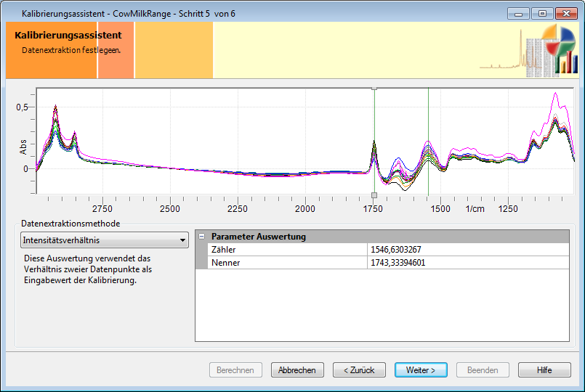Click the chart logo icon in header
Viewport: 585px width, 392px height.
tap(558, 49)
